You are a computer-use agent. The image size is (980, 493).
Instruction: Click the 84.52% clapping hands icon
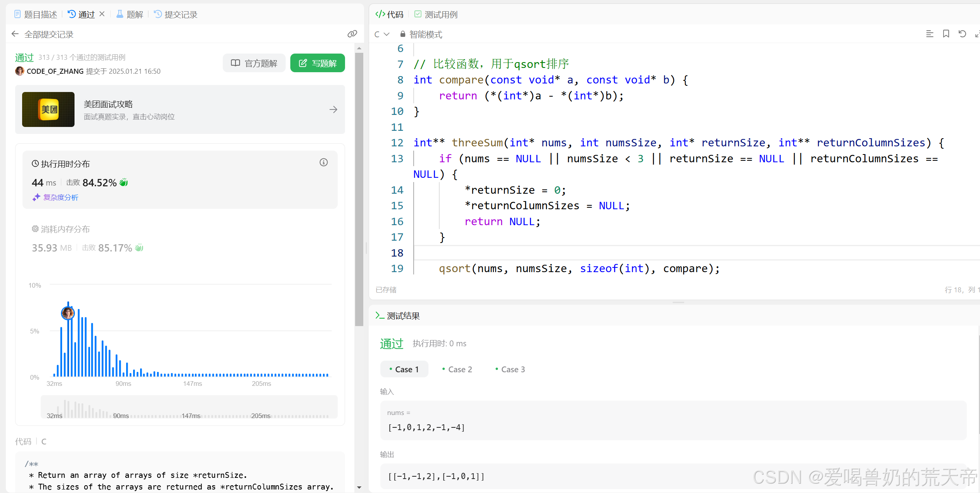pos(123,182)
